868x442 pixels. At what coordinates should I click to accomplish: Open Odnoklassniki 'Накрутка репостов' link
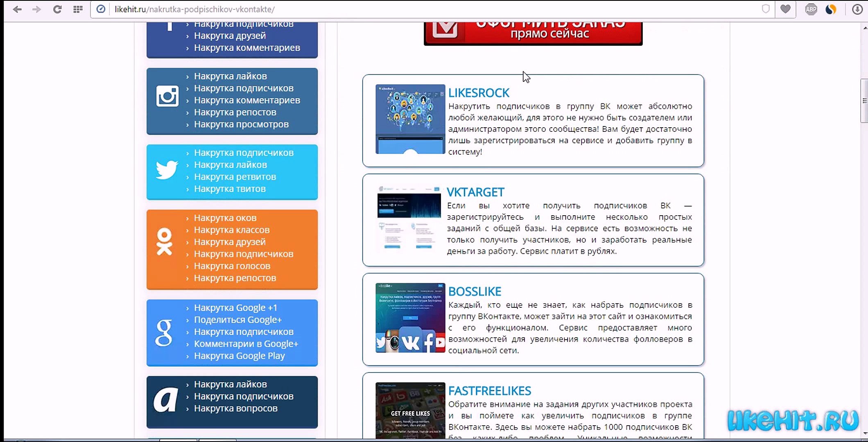click(x=235, y=278)
